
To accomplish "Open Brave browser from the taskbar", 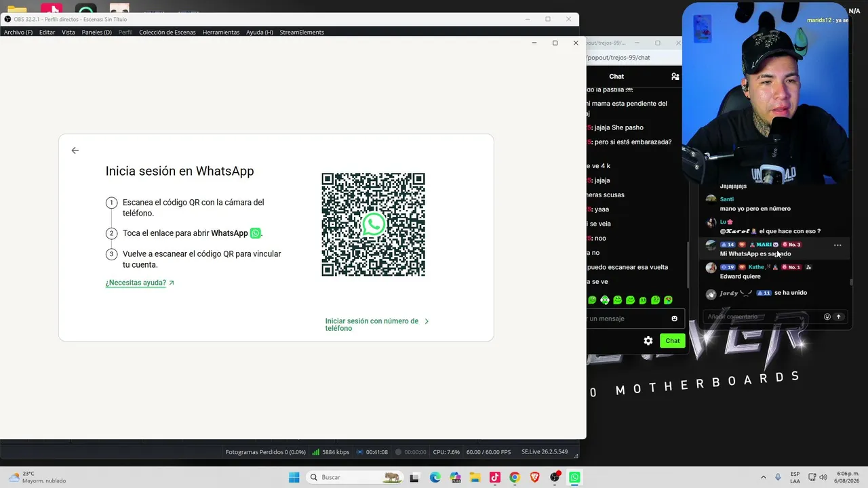I will 535,477.
